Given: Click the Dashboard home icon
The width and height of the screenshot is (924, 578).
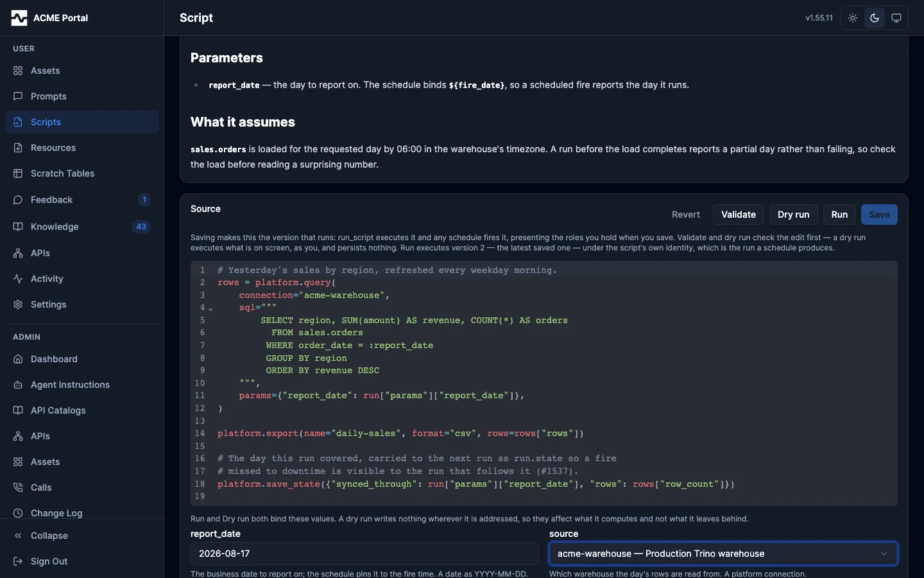Looking at the screenshot, I should pyautogui.click(x=18, y=359).
